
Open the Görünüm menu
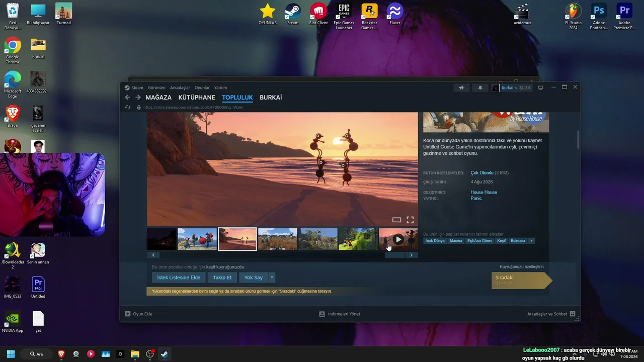[156, 87]
